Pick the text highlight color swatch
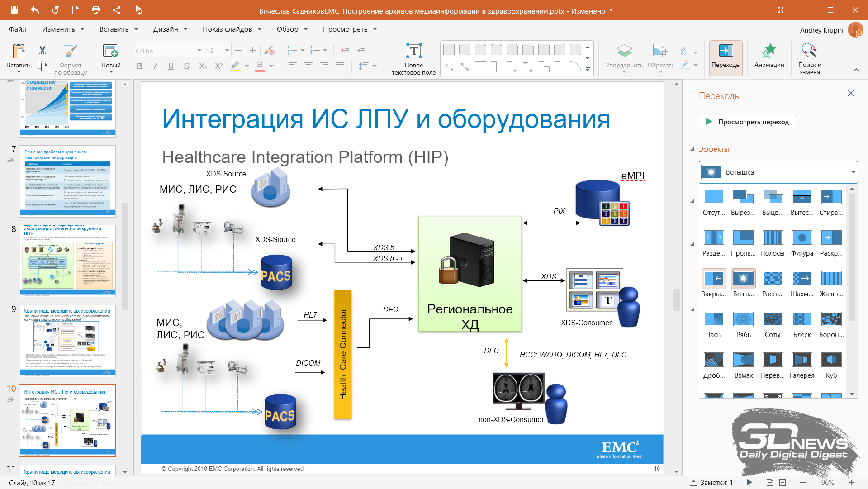The height and width of the screenshot is (489, 868). 235,66
